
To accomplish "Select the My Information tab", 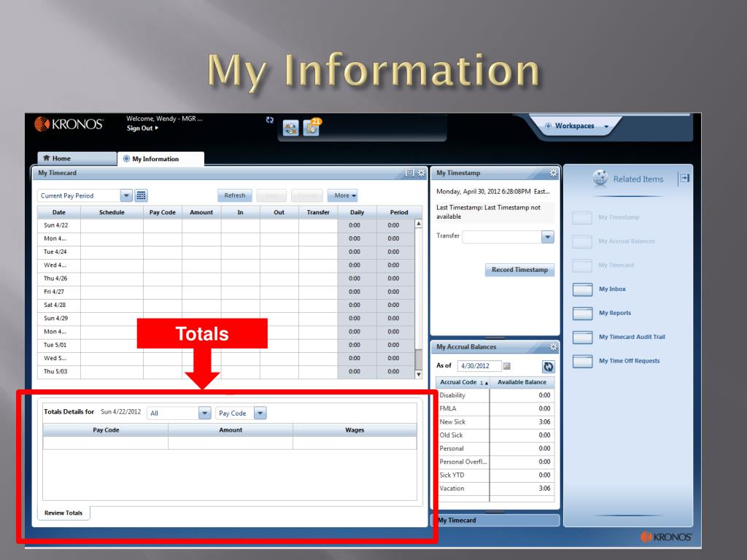I will (x=161, y=158).
